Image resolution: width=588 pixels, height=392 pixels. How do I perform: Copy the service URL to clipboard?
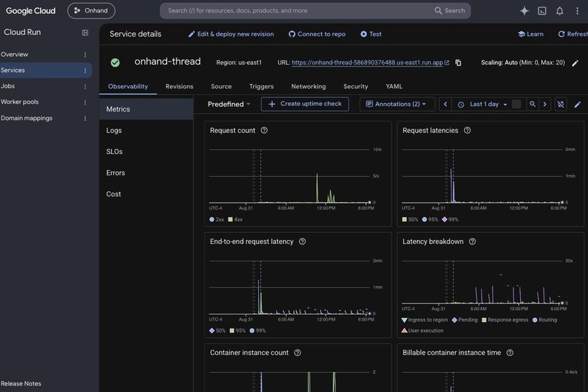click(x=458, y=63)
